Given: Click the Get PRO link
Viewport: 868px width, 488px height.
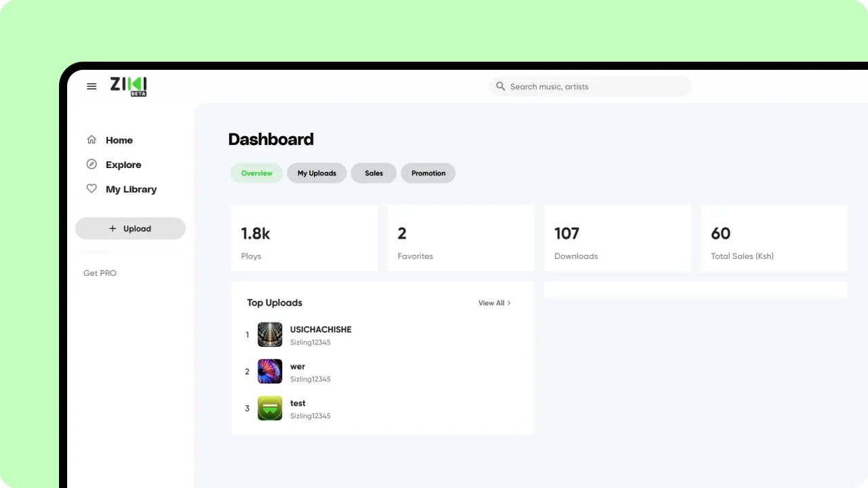Looking at the screenshot, I should pos(100,273).
